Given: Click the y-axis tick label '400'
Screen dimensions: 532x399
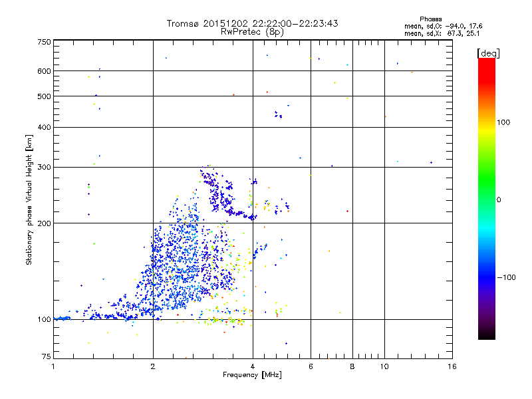Looking at the screenshot, I should (x=44, y=128).
